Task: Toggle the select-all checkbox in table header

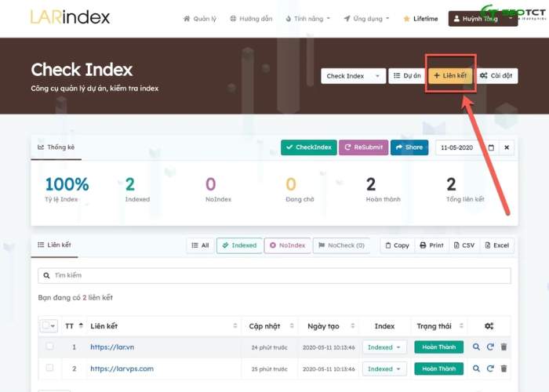Action: pos(45,325)
